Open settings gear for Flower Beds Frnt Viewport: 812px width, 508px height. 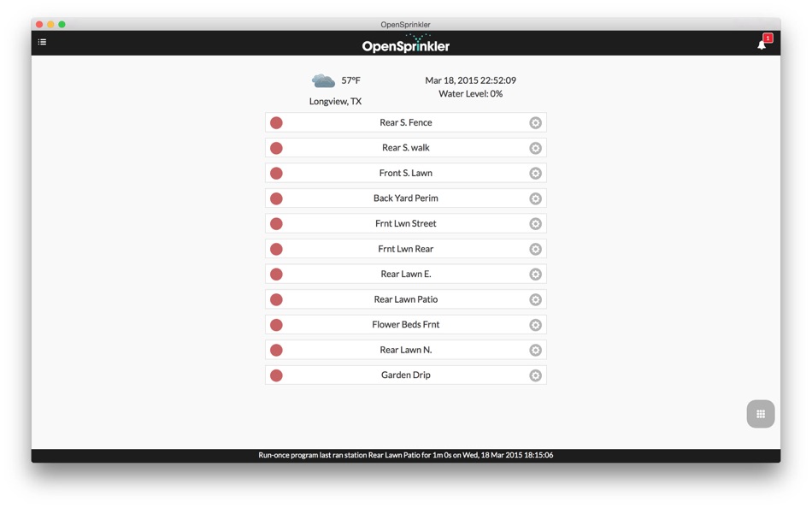(x=535, y=325)
